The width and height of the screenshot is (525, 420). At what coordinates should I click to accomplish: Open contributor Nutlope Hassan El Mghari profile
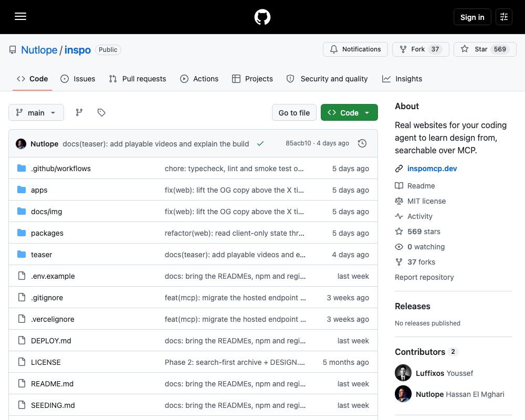click(x=460, y=394)
